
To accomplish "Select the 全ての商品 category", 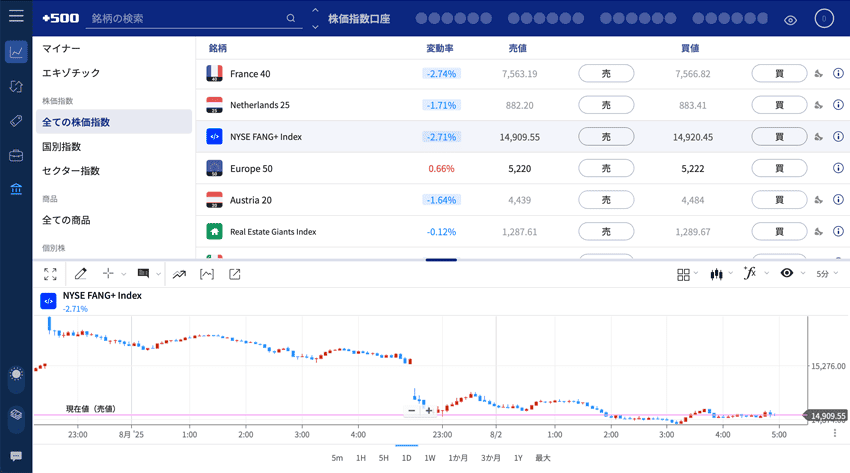I will (66, 220).
